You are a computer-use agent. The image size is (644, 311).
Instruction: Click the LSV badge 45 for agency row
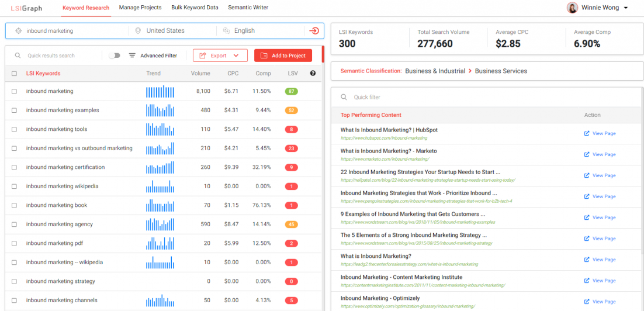pyautogui.click(x=291, y=224)
